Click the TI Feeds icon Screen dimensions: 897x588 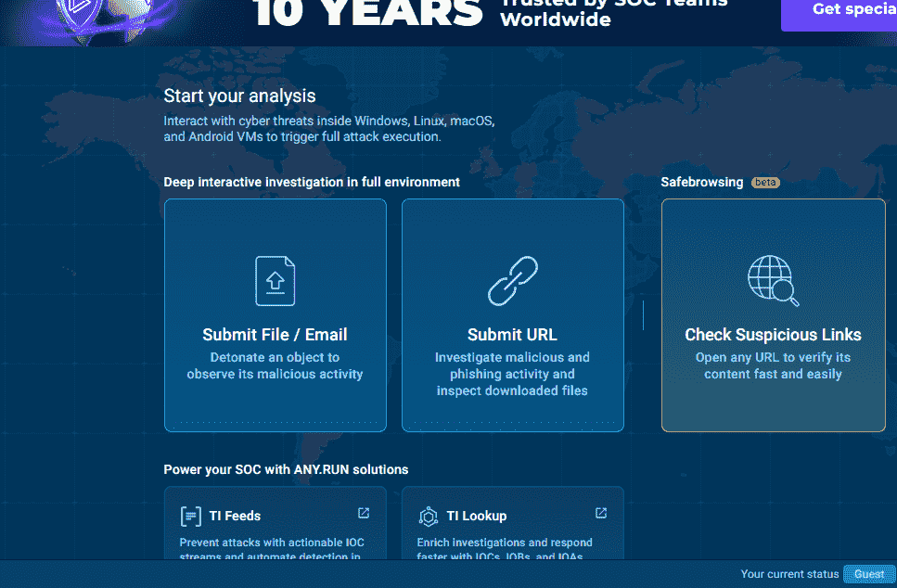tap(190, 516)
